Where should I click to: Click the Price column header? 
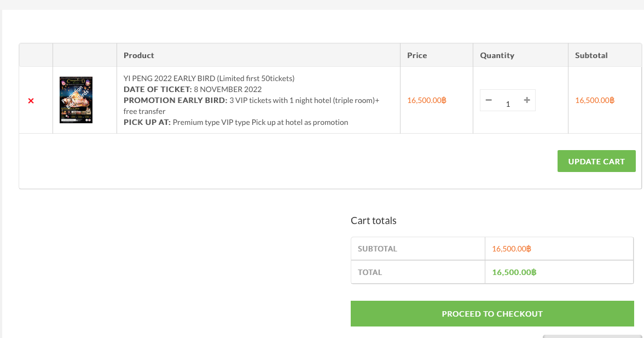click(x=417, y=55)
